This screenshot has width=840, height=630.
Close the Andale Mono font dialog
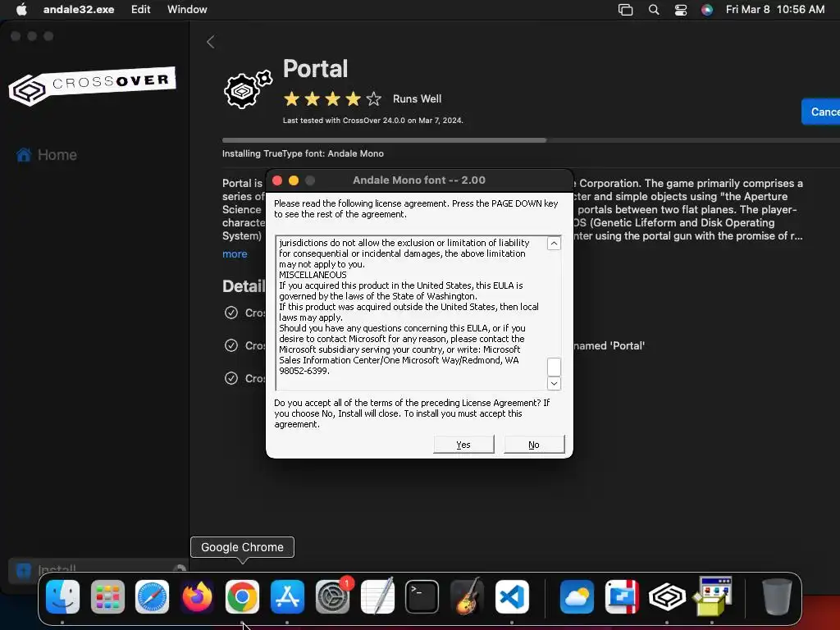[x=277, y=180]
